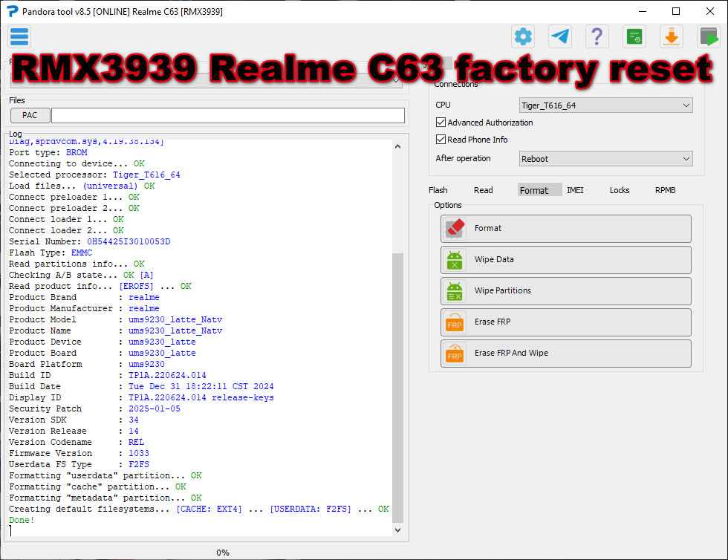Open the Telegram channel icon

coord(560,36)
